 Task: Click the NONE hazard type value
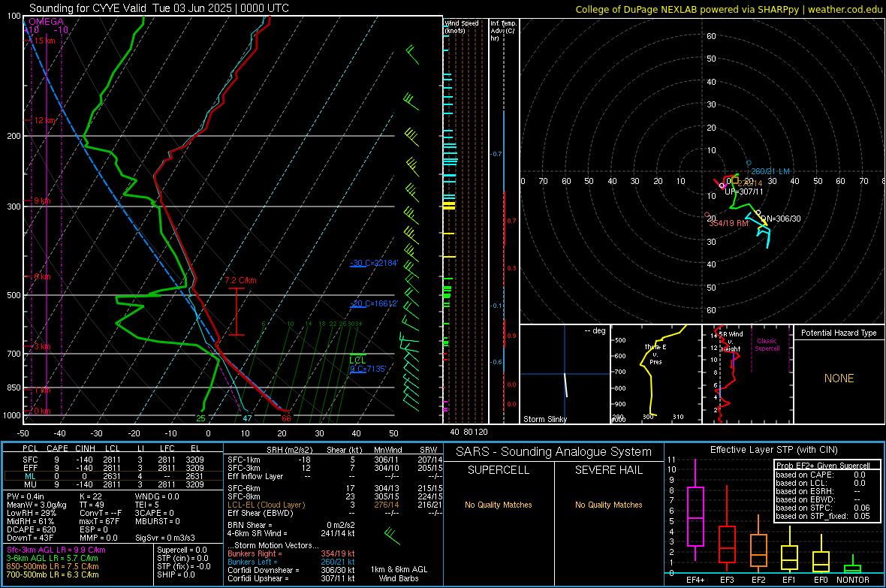click(x=839, y=378)
